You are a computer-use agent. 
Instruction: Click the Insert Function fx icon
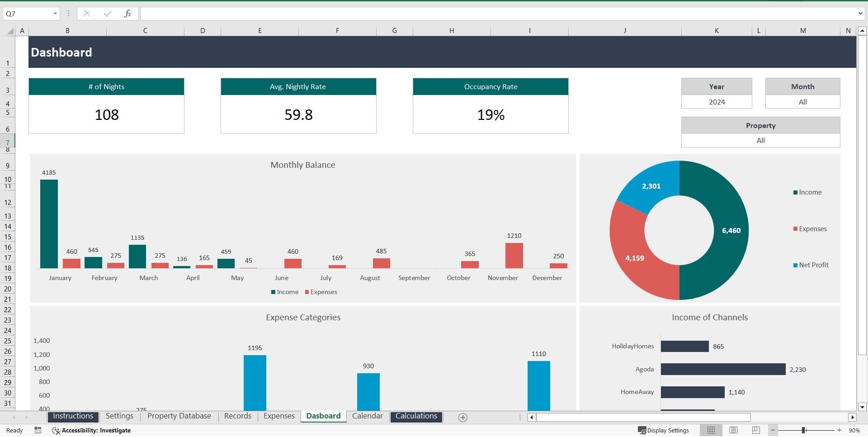[x=127, y=14]
